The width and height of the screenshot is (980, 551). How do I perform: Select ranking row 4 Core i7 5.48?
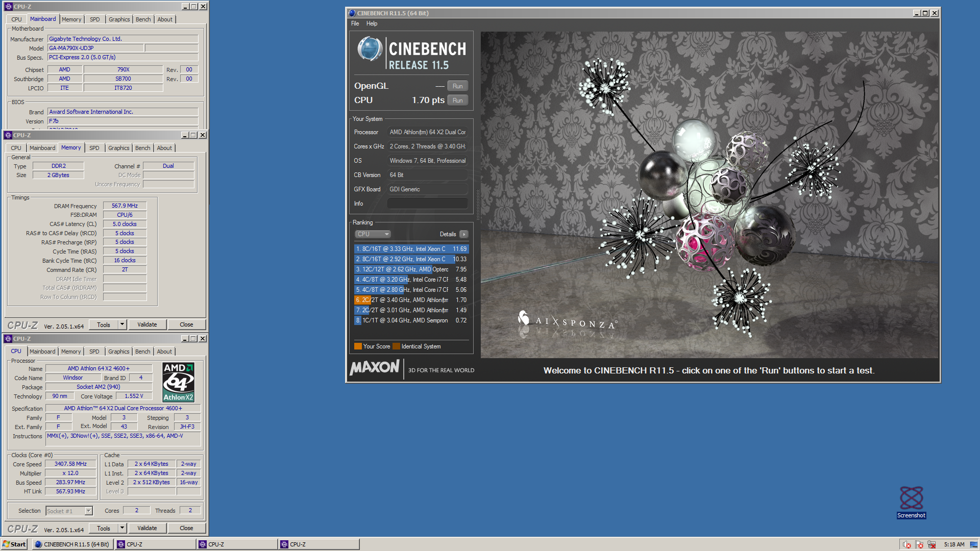[x=411, y=280]
